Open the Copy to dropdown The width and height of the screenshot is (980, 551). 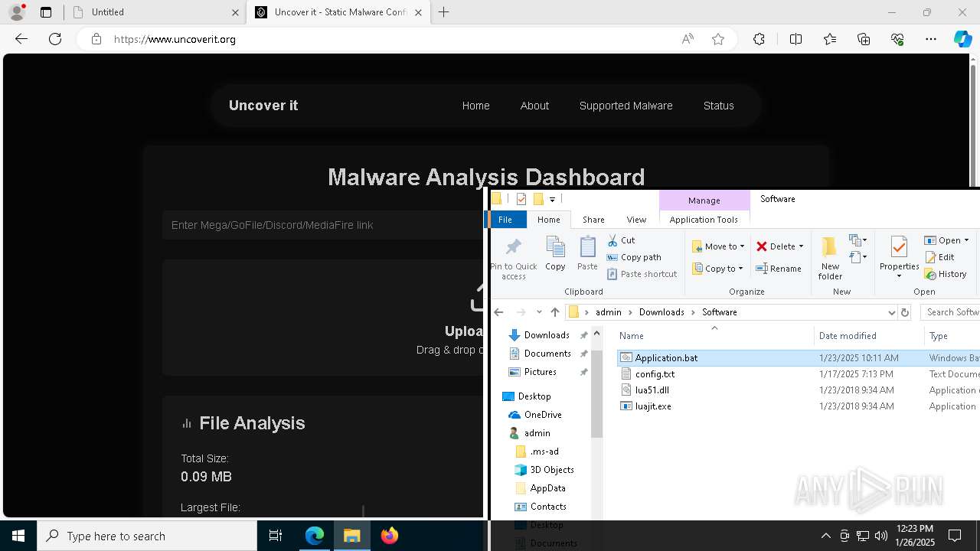(x=718, y=269)
